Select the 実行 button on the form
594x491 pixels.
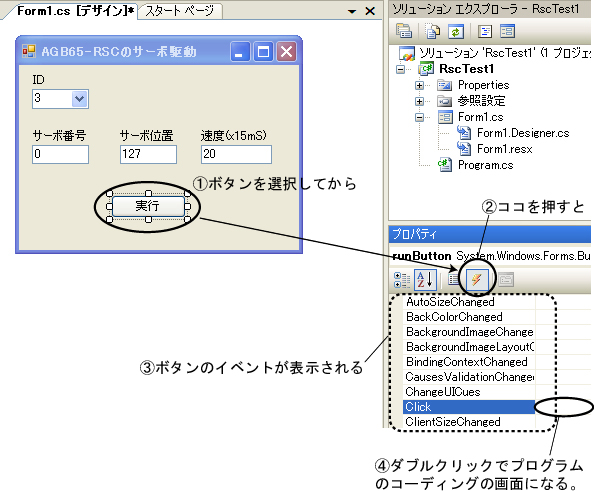[148, 206]
